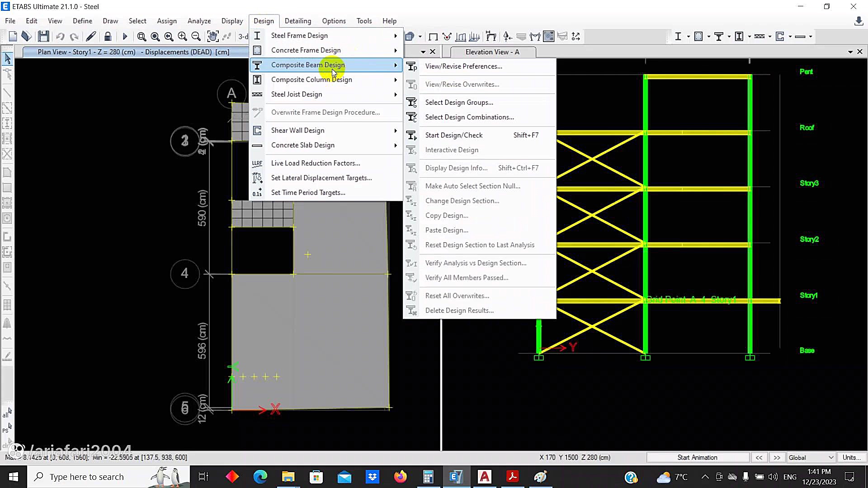Select the pointer tool in left toolbar
The image size is (868, 488).
(x=7, y=58)
